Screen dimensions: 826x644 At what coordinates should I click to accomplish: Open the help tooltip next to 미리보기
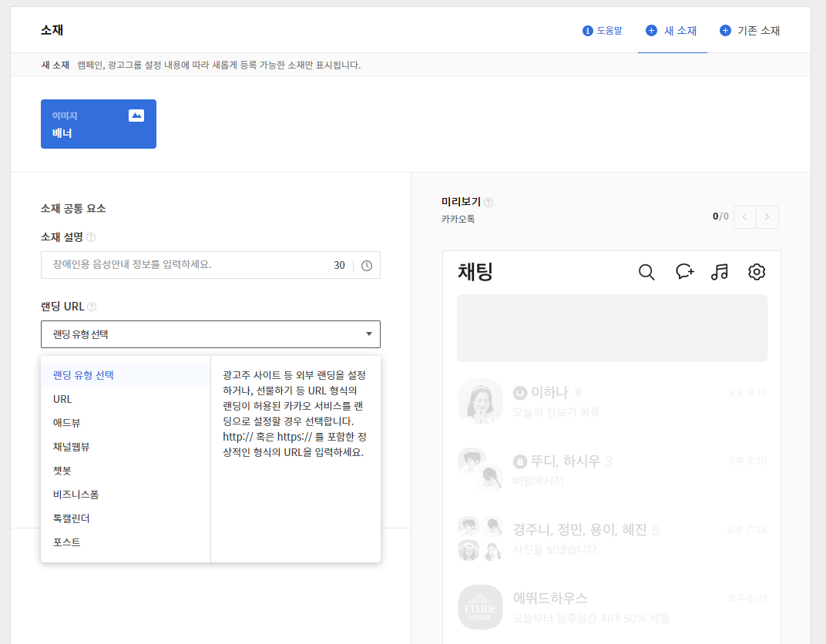[489, 203]
